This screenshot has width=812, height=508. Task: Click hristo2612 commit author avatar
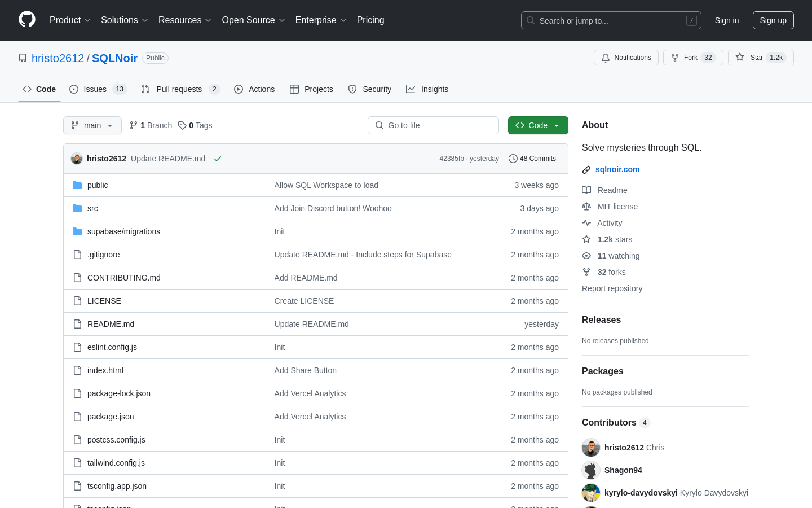click(77, 159)
